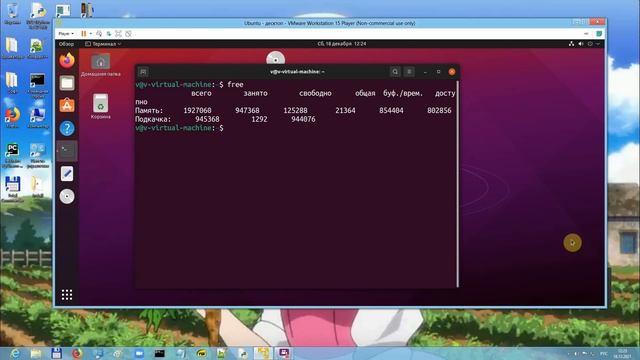Viewport: 640px width, 360px height.
Task: Open the command prompt shortcut on Windows desktop
Action: [38, 86]
